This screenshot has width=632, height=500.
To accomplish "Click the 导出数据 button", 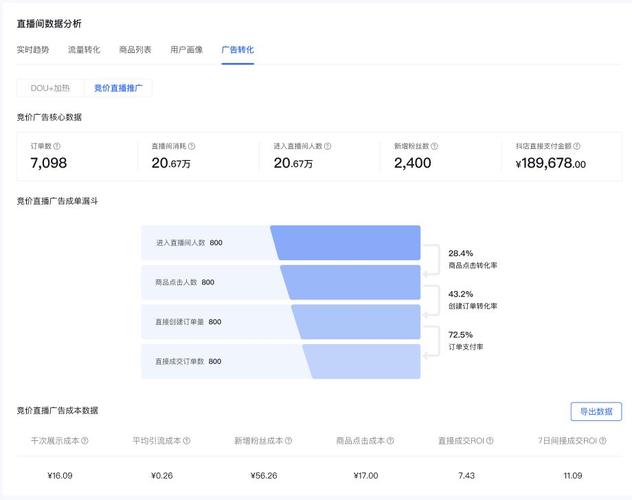I will 596,411.
